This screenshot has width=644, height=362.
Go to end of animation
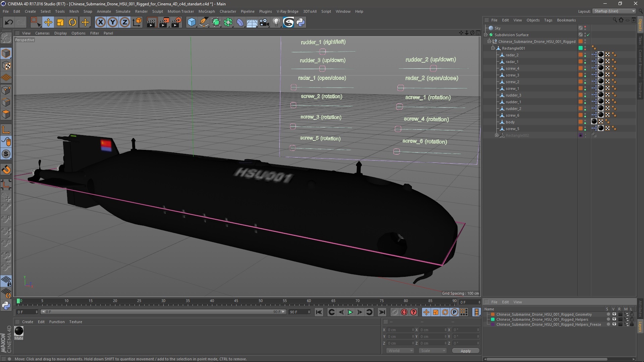[x=382, y=312]
